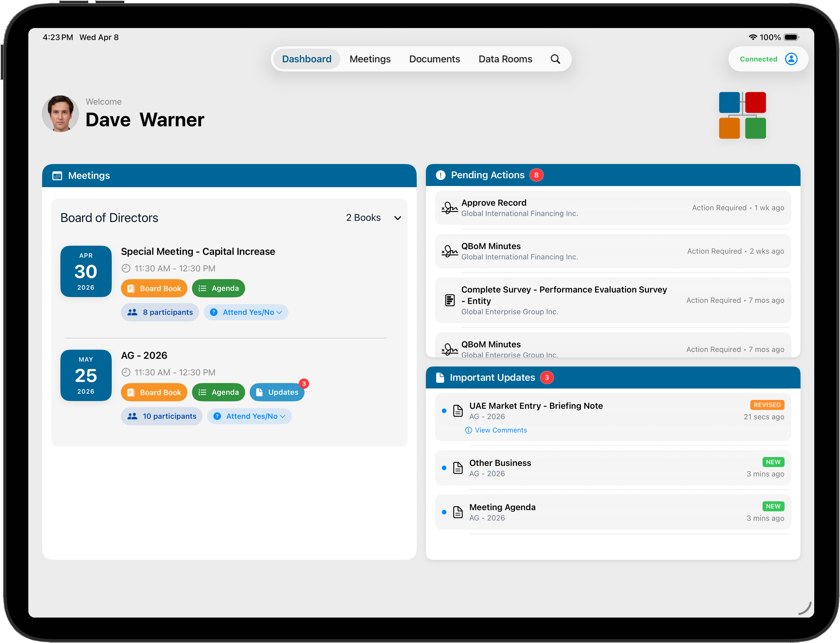Viewport: 840px width, 643px height.
Task: Tap Dave Warner's profile photo
Action: 60,114
